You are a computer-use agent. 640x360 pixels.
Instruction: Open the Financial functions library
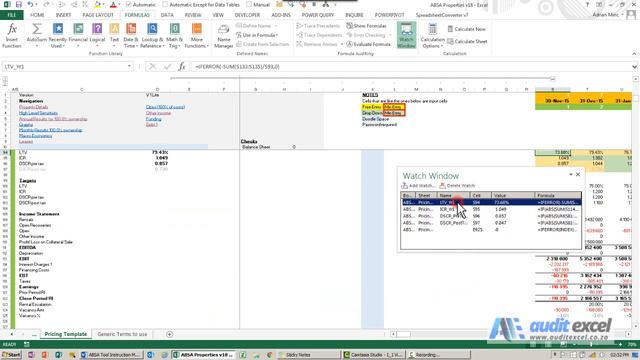pos(78,36)
